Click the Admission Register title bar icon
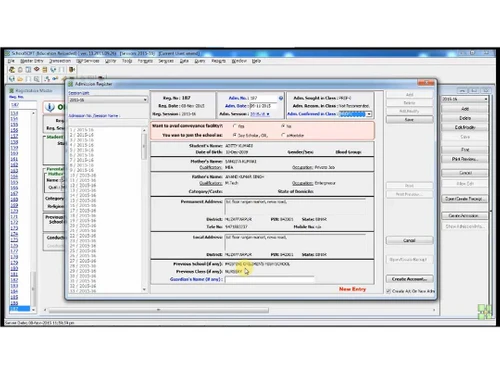Screen dimensions: 500x375 pyautogui.click(x=71, y=84)
